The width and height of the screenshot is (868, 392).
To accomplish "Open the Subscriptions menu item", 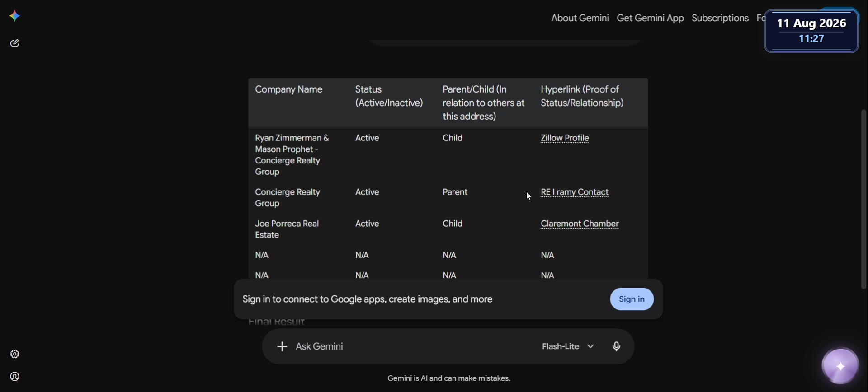I will (720, 18).
